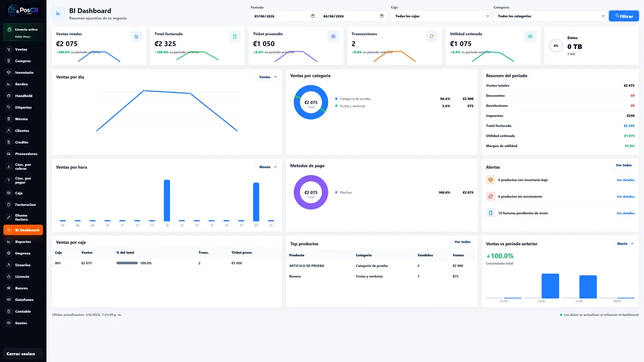644x362 pixels.
Task: Open the end date calendar picker
Action: click(x=382, y=16)
